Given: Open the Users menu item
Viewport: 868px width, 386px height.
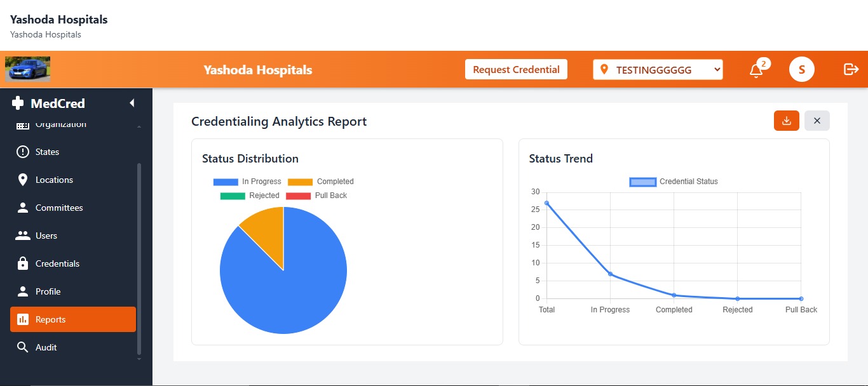Looking at the screenshot, I should 73,236.
